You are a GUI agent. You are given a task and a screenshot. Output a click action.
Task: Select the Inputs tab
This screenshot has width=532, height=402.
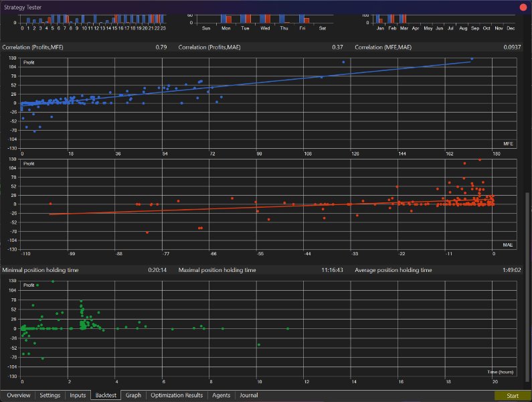[78, 395]
